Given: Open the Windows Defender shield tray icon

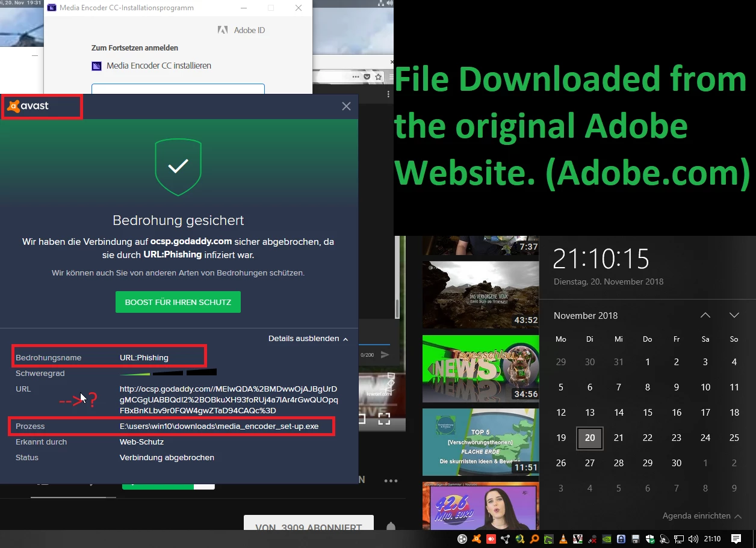Looking at the screenshot, I should tap(651, 539).
